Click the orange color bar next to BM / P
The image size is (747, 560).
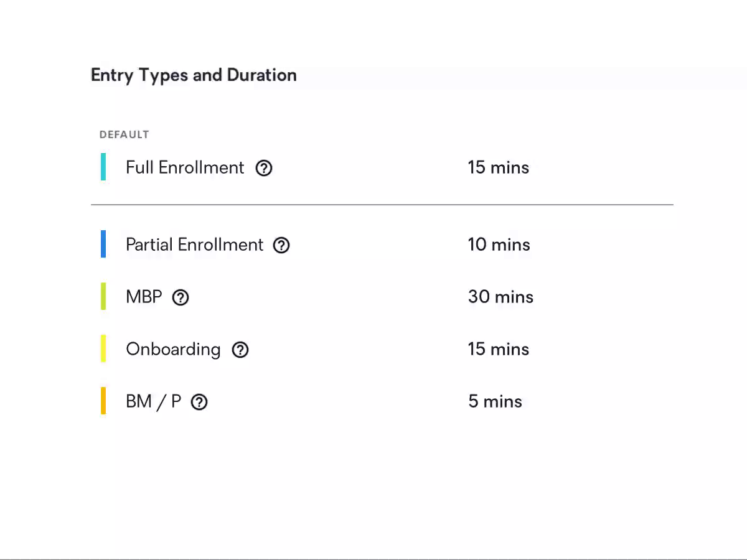tap(103, 401)
